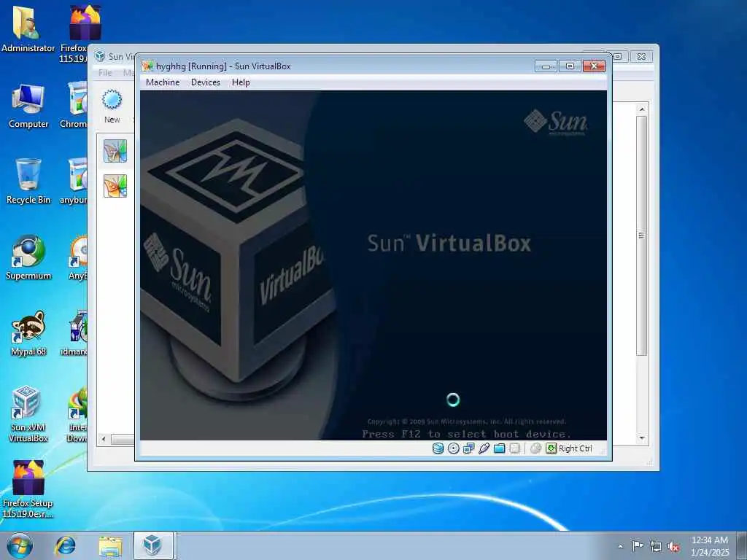Click the shared folders status icon

tap(499, 448)
